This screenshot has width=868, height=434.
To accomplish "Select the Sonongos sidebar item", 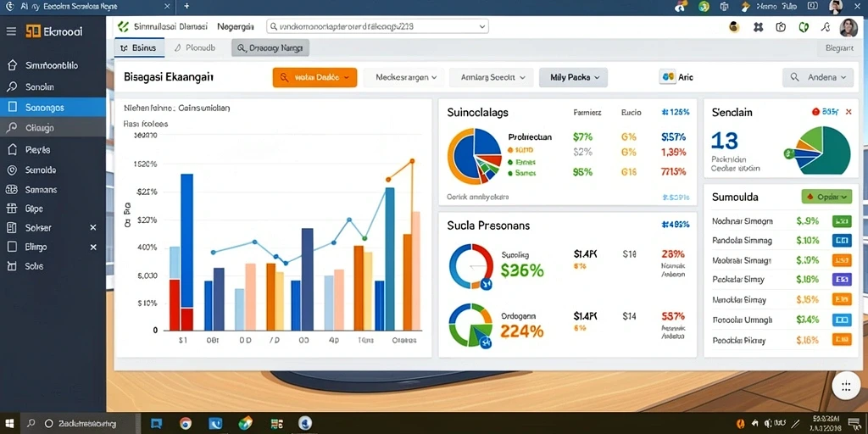I will pyautogui.click(x=53, y=108).
